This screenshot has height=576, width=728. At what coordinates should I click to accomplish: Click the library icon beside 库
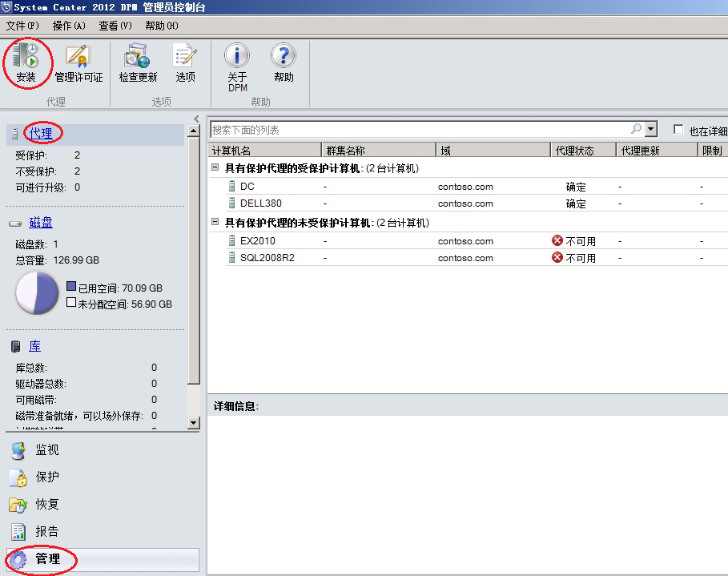[x=16, y=346]
